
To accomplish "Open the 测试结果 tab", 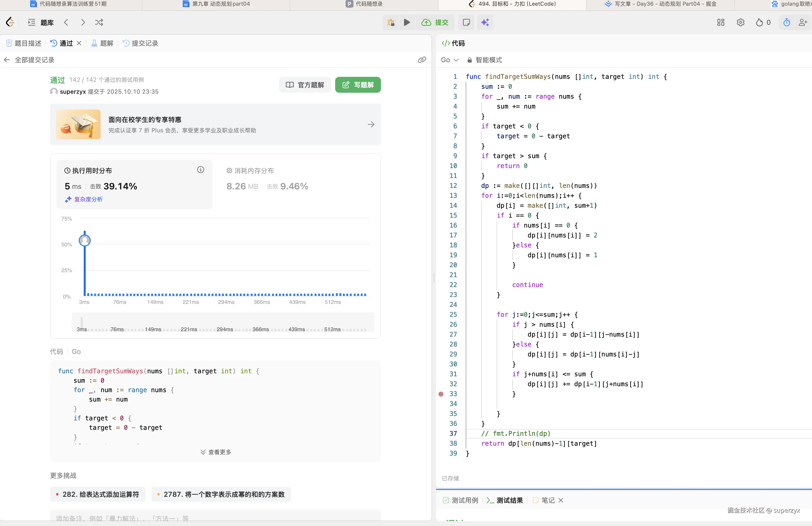I will click(x=505, y=500).
